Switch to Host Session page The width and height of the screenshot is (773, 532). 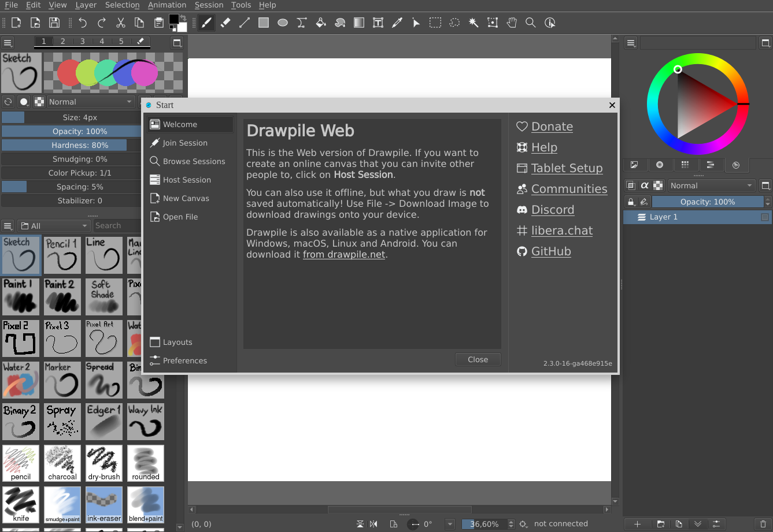click(190, 180)
